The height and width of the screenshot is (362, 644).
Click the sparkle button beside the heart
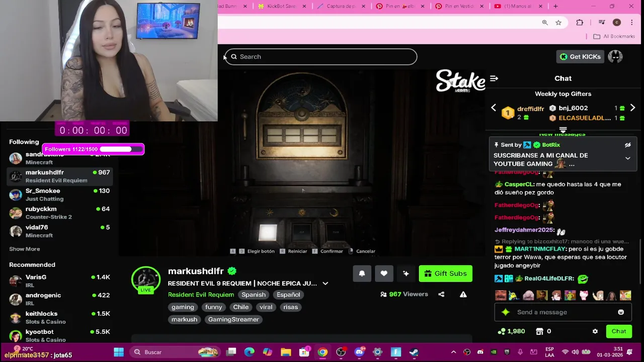(x=406, y=274)
